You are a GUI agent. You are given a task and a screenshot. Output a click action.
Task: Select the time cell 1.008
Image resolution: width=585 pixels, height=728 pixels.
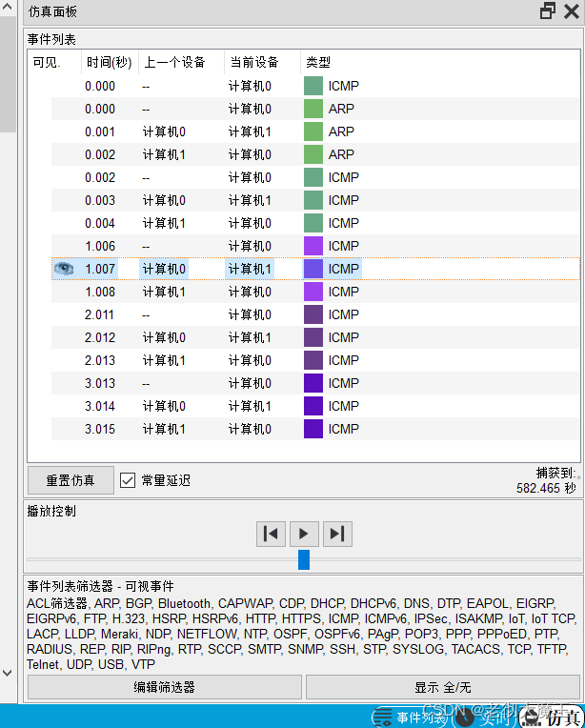click(100, 292)
